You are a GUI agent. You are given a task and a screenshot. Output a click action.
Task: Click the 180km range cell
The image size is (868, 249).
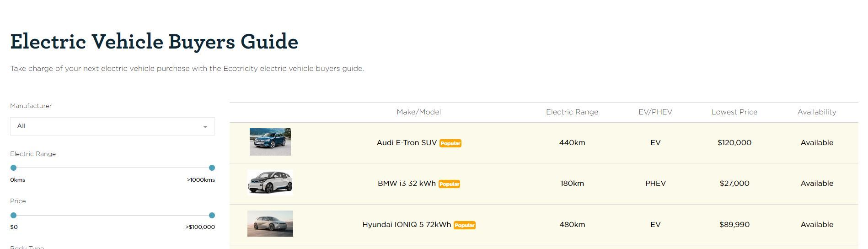coord(572,184)
